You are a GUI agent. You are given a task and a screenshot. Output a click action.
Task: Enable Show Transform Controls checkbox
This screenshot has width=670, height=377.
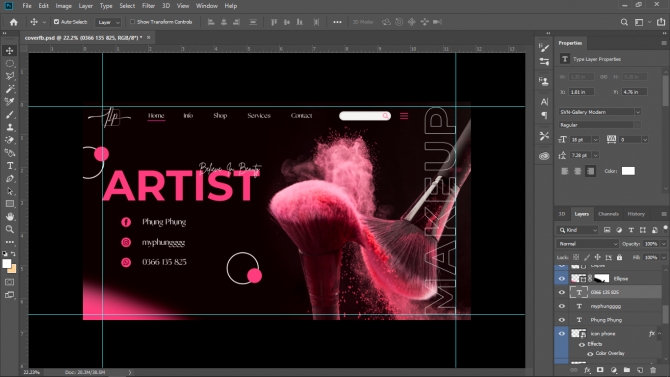point(132,22)
